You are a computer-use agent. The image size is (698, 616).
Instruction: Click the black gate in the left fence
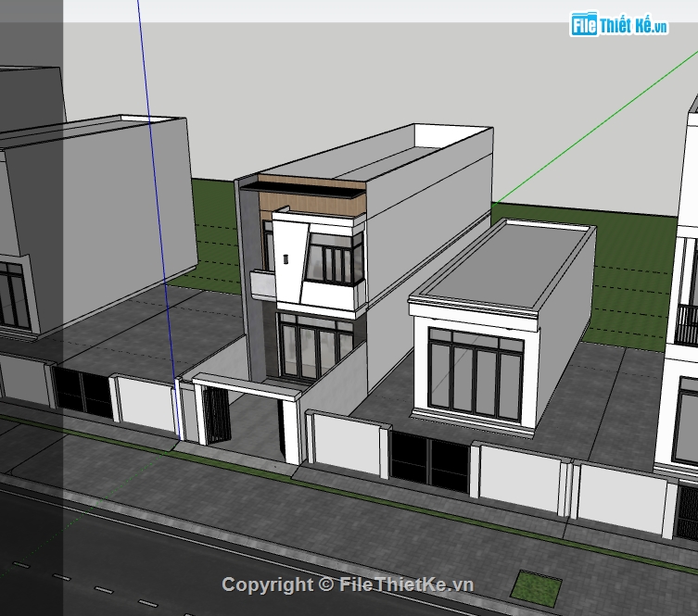[x=82, y=392]
